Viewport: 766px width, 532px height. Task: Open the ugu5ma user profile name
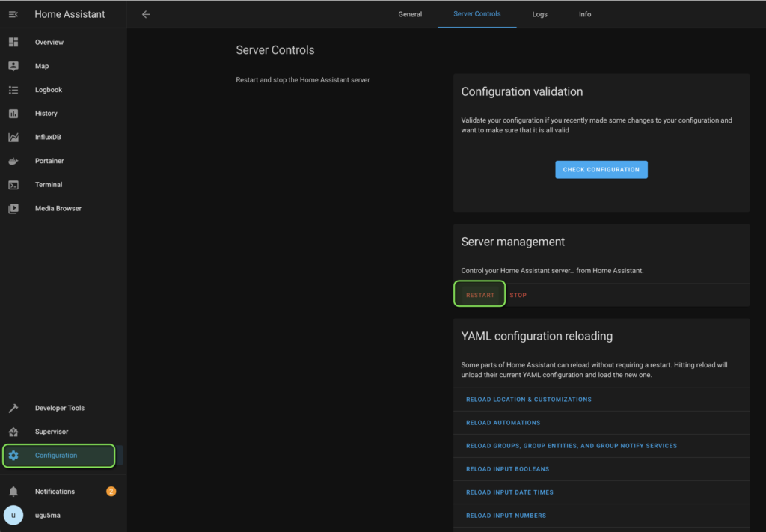coord(47,516)
